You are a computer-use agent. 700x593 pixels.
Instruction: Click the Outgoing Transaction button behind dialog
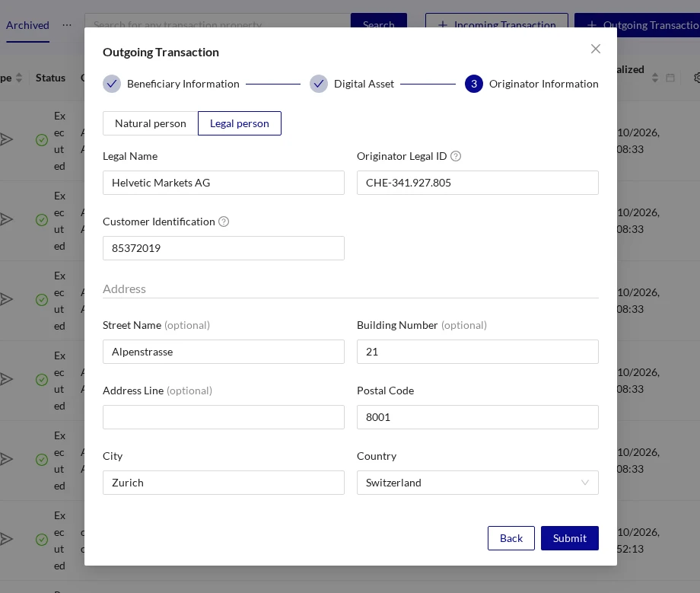(x=638, y=25)
